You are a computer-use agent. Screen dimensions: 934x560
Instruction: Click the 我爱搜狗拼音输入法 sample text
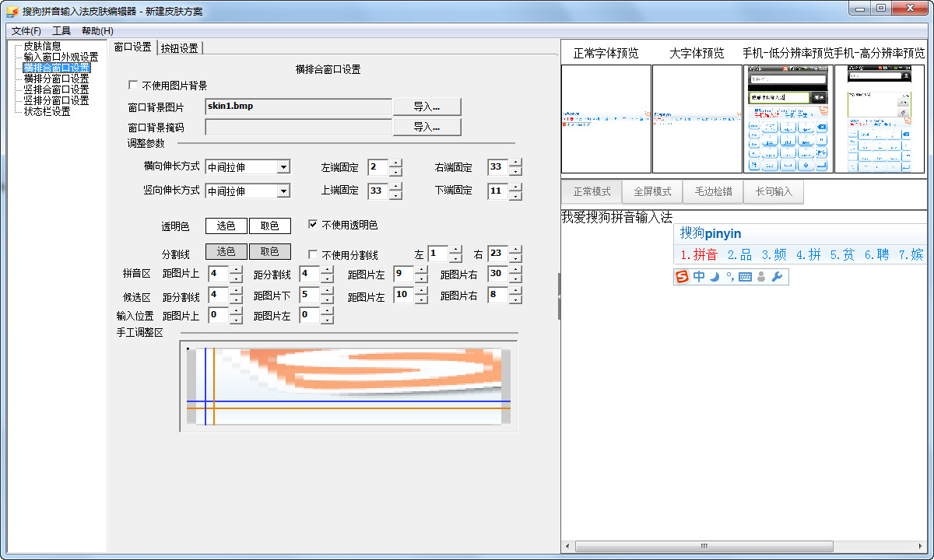(x=616, y=218)
